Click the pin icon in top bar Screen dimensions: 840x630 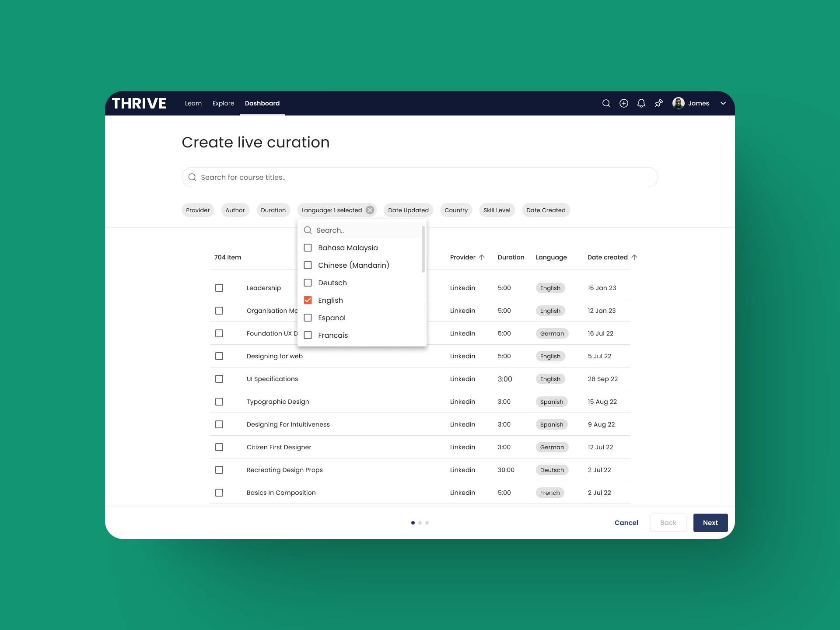pos(659,103)
